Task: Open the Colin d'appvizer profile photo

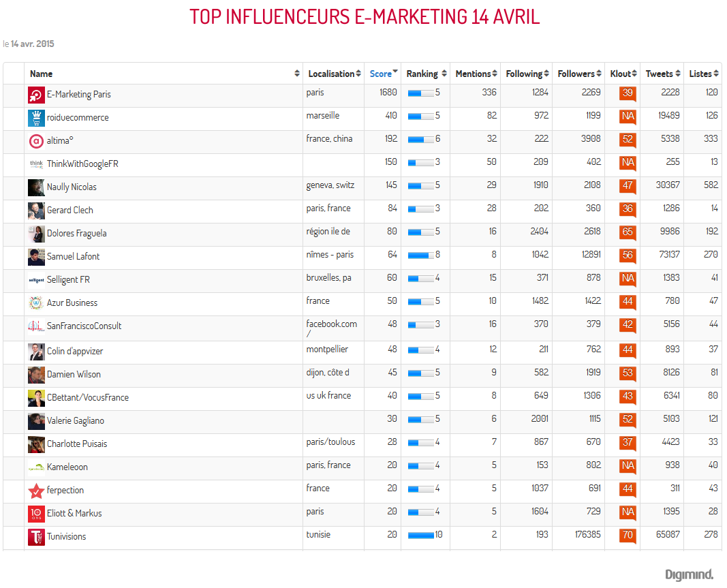Action: [x=36, y=352]
